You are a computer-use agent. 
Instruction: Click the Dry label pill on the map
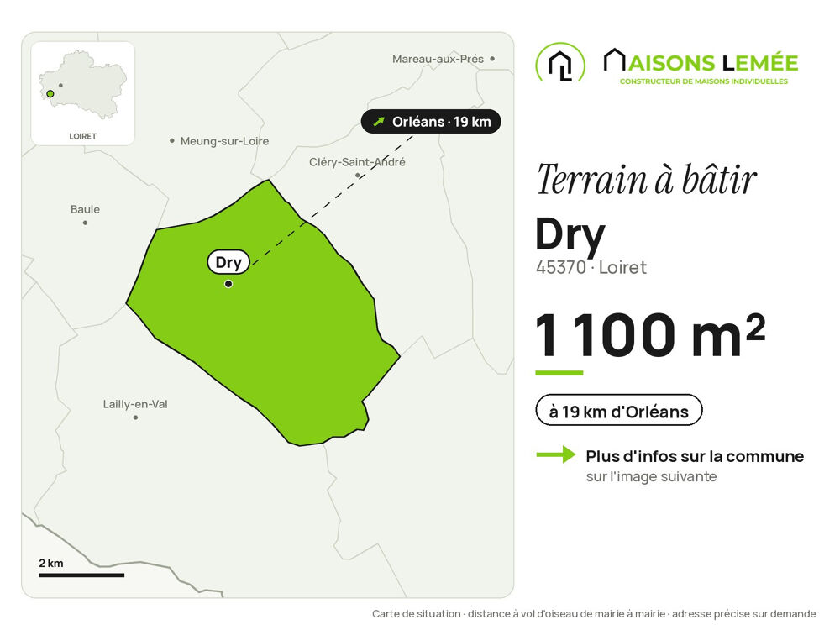point(228,262)
